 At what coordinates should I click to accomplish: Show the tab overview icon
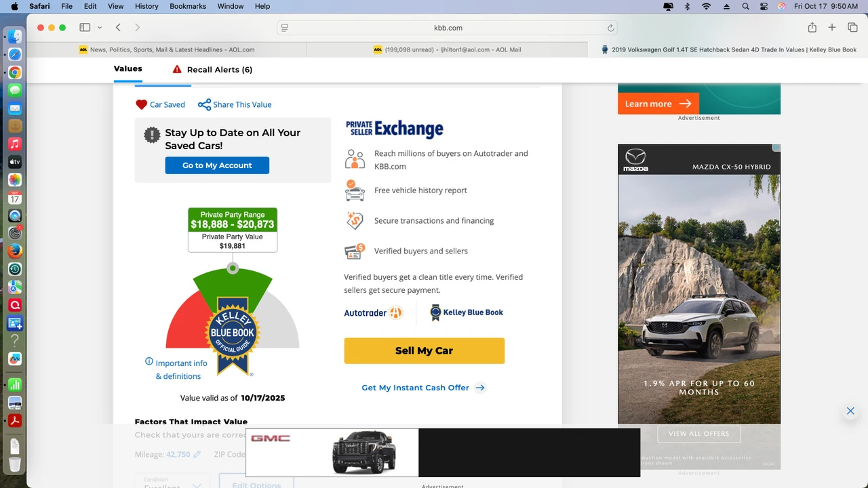tap(852, 28)
